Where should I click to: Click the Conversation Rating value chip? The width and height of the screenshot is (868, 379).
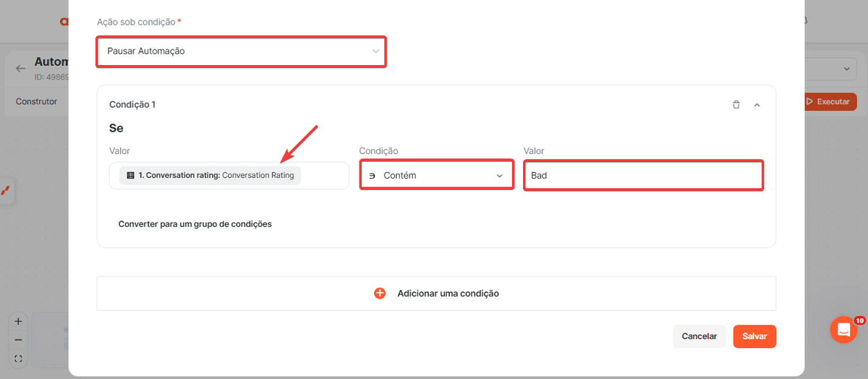(x=210, y=175)
